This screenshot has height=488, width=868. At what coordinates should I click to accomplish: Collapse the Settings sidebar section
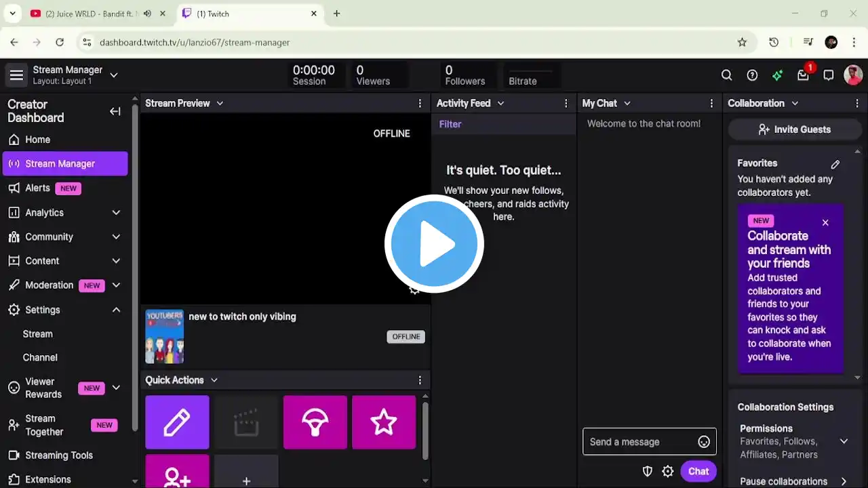[116, 310]
